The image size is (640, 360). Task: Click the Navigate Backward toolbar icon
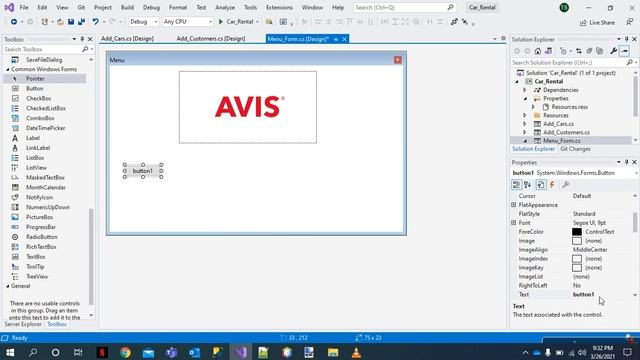pos(14,22)
